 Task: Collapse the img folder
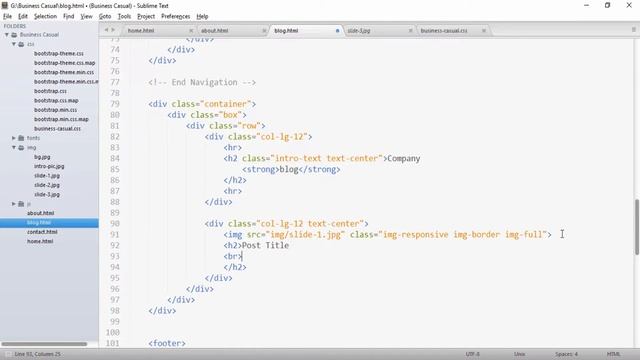coord(13,147)
